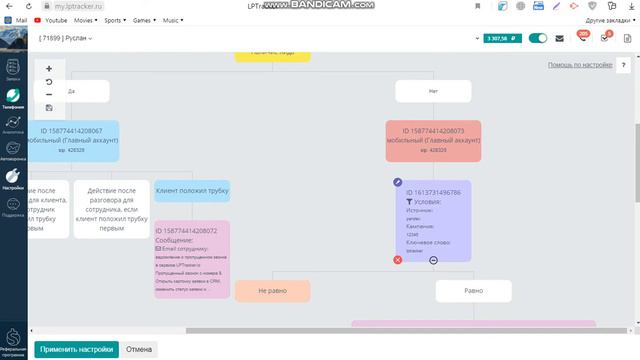The height and width of the screenshot is (360, 640).
Task: Open the Youtube bookmark
Action: point(51,20)
